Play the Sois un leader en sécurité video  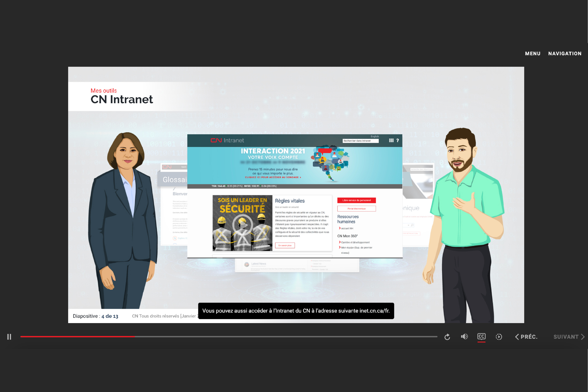pos(242,225)
